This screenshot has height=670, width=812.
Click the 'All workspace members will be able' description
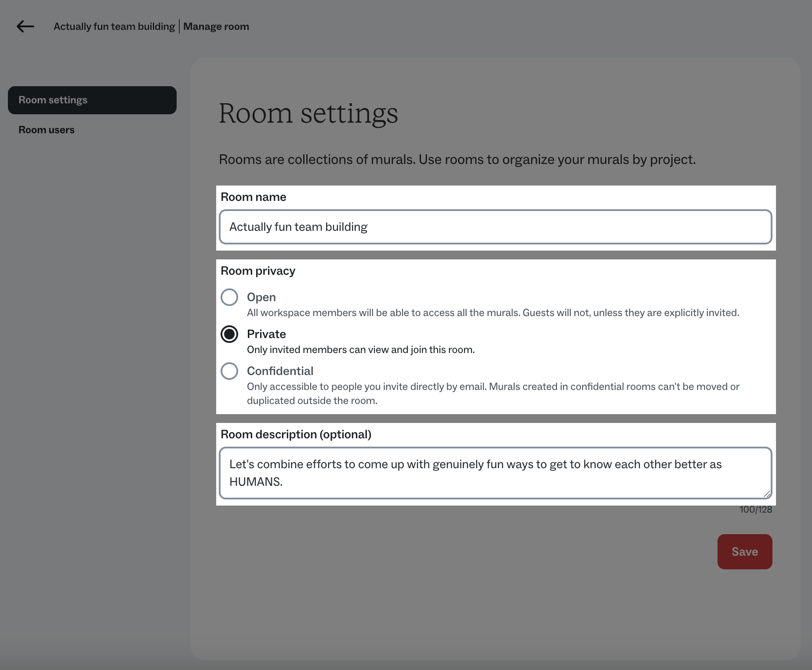(x=493, y=313)
